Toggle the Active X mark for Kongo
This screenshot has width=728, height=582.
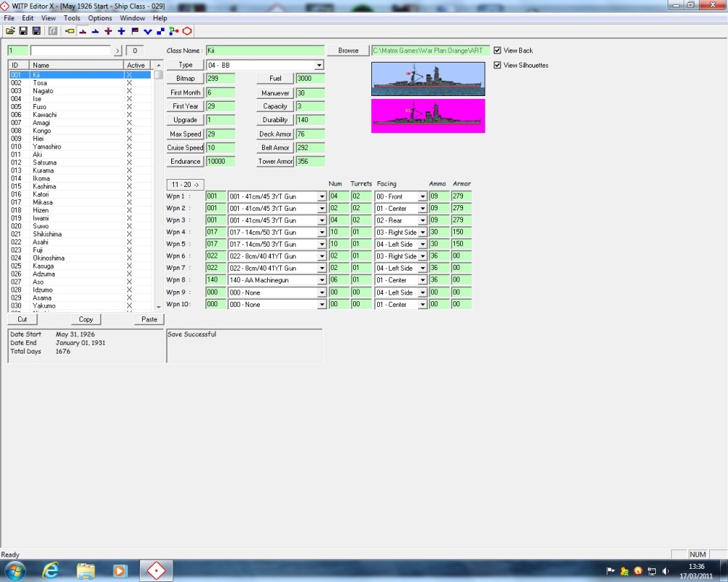click(130, 130)
